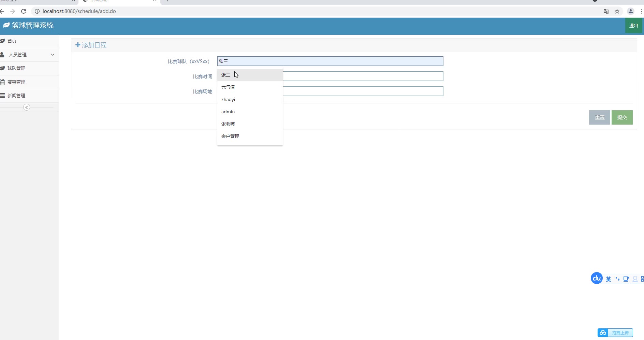
Task: Bookmark this page with star icon
Action: pyautogui.click(x=617, y=11)
